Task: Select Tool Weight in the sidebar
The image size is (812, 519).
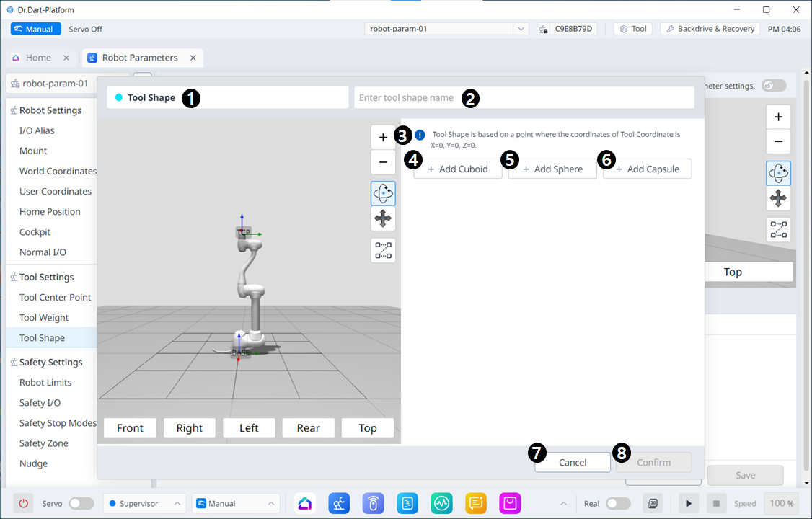Action: click(44, 318)
